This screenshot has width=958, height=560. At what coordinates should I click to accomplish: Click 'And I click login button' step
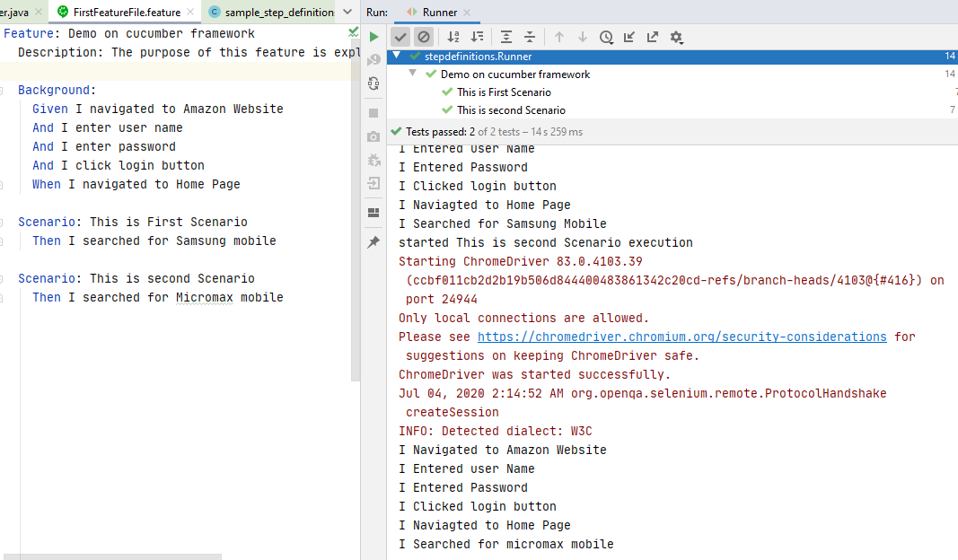pyautogui.click(x=119, y=165)
